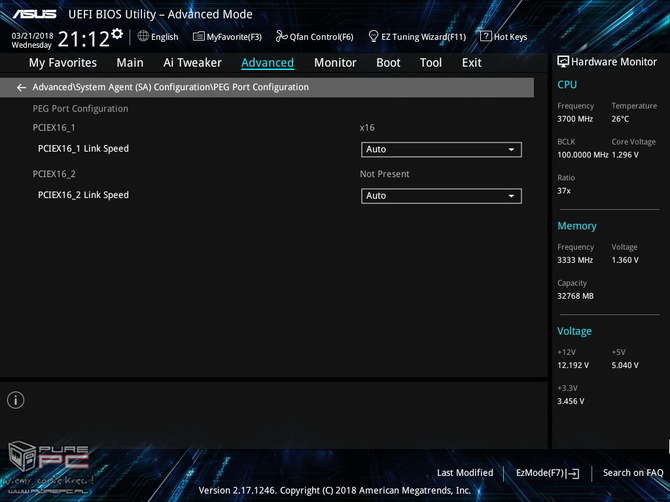The height and width of the screenshot is (502, 670).
Task: Go to the Exit tab
Action: tap(472, 63)
